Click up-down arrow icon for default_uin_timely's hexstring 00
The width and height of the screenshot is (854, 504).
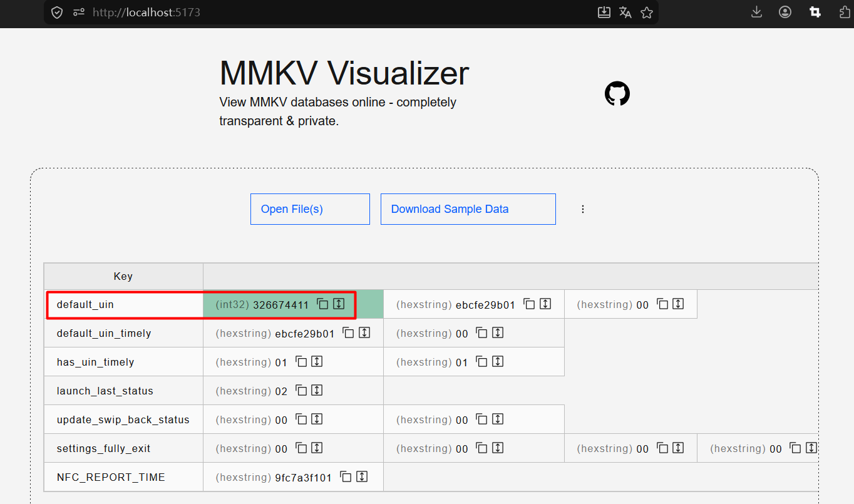point(498,333)
